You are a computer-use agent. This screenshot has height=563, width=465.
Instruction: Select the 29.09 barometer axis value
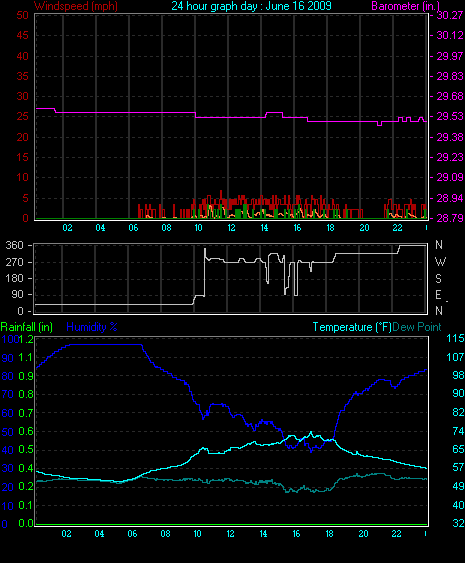coord(450,177)
